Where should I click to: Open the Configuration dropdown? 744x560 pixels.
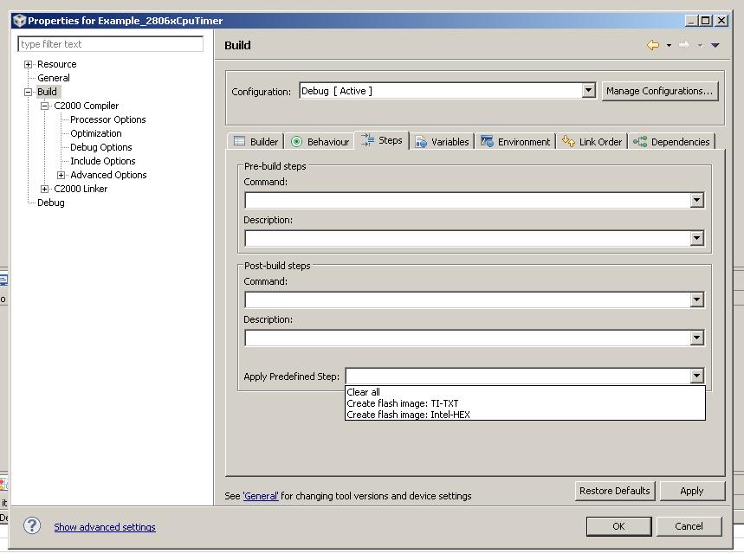(588, 89)
